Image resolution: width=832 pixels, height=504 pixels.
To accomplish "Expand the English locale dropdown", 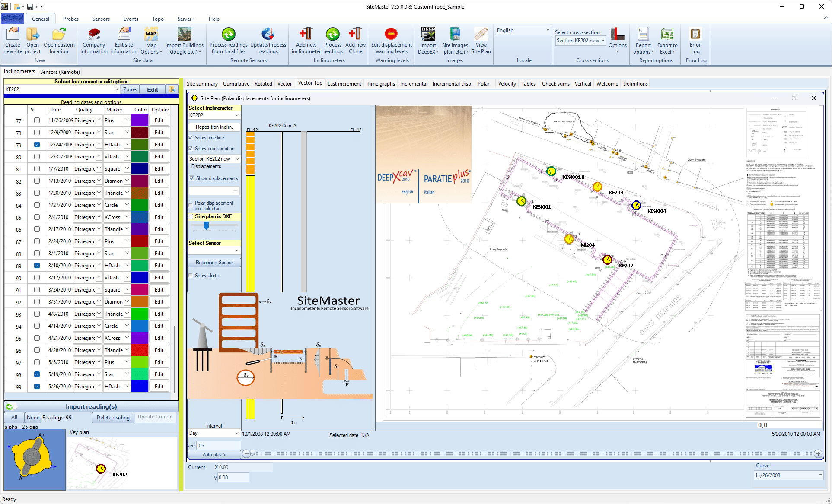I will click(548, 30).
